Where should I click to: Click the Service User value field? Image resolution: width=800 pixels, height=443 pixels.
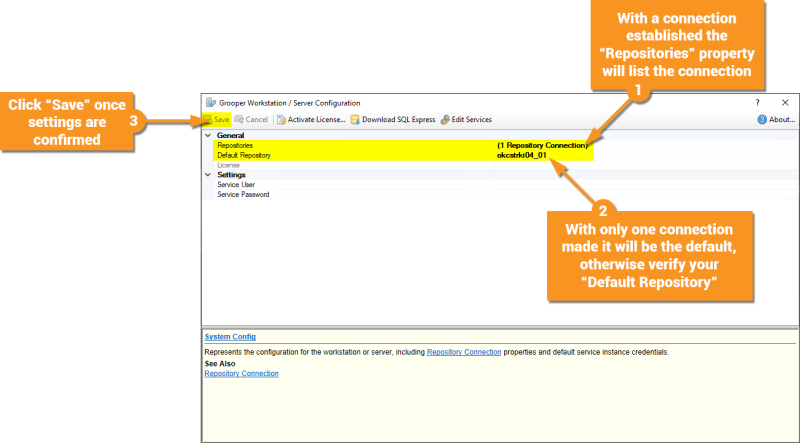pyautogui.click(x=647, y=185)
